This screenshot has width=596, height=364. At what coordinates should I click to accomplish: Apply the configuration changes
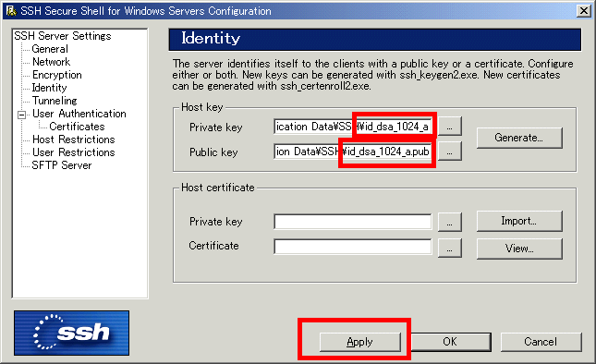pyautogui.click(x=360, y=342)
